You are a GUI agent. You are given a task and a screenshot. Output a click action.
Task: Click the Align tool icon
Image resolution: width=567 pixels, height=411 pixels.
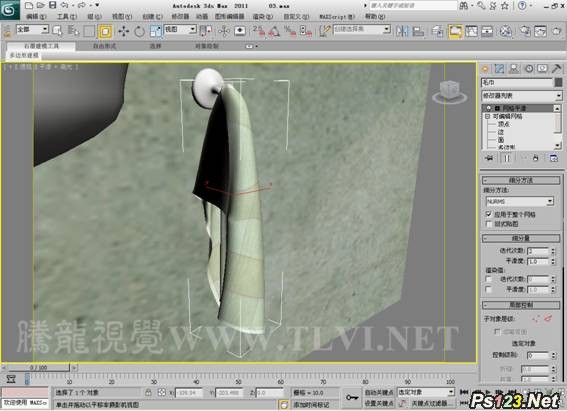point(418,31)
